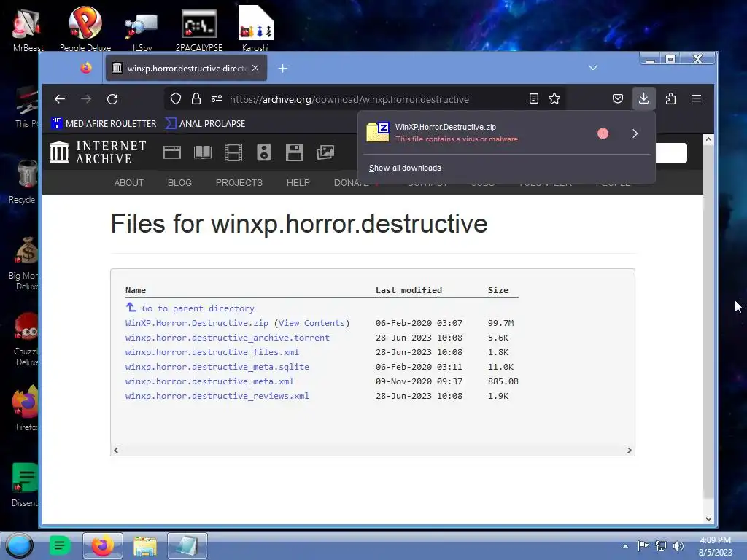Open PROJECTS in Internet Archive nav
Viewport: 747px width, 560px height.
click(239, 183)
